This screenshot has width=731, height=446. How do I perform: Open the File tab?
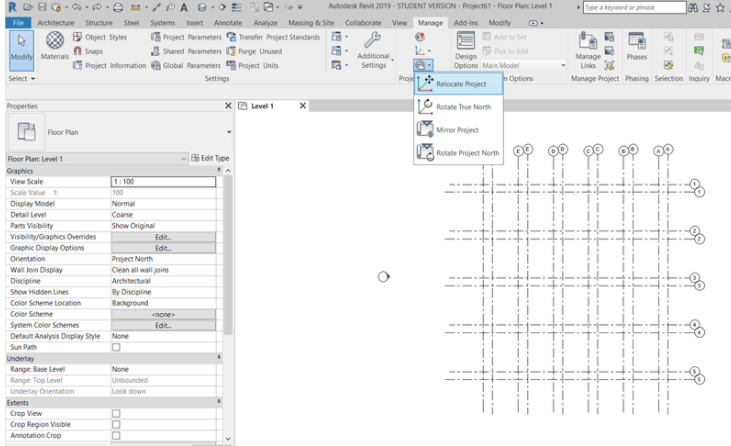coord(18,23)
